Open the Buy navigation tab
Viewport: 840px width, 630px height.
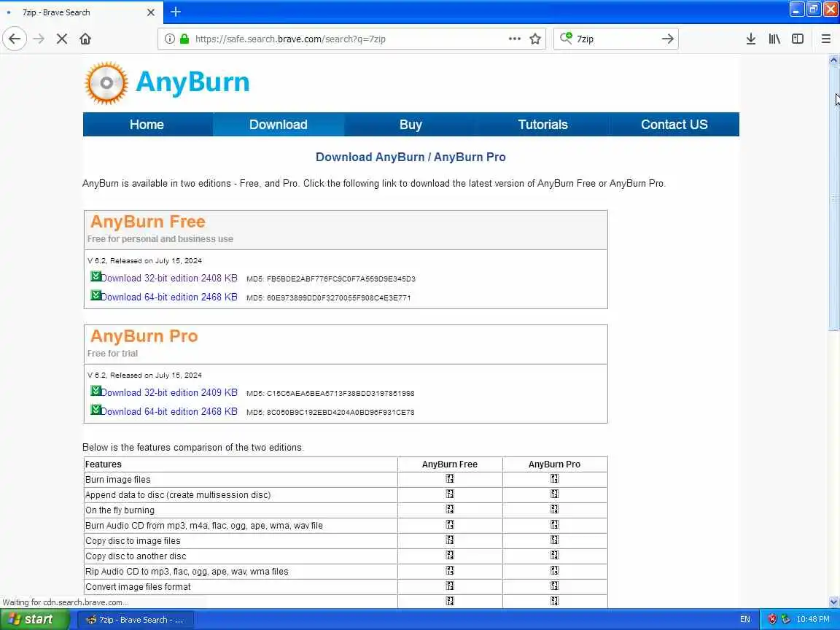tap(411, 124)
